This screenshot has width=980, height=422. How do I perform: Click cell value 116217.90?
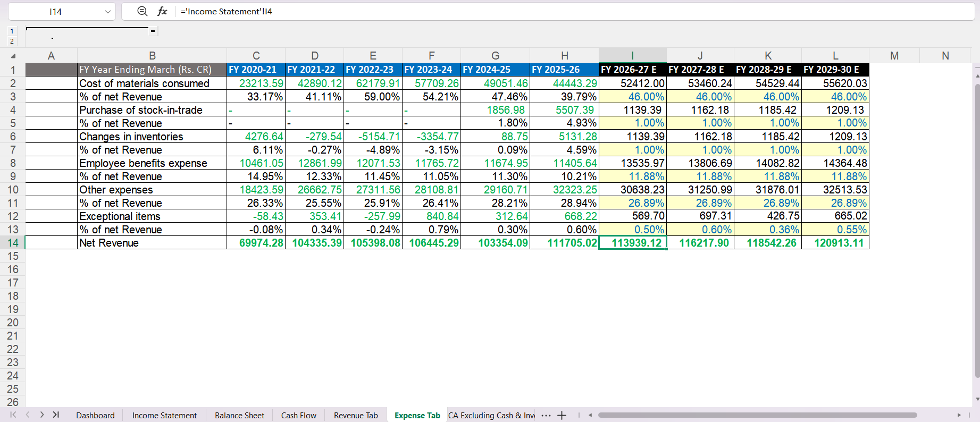point(700,243)
